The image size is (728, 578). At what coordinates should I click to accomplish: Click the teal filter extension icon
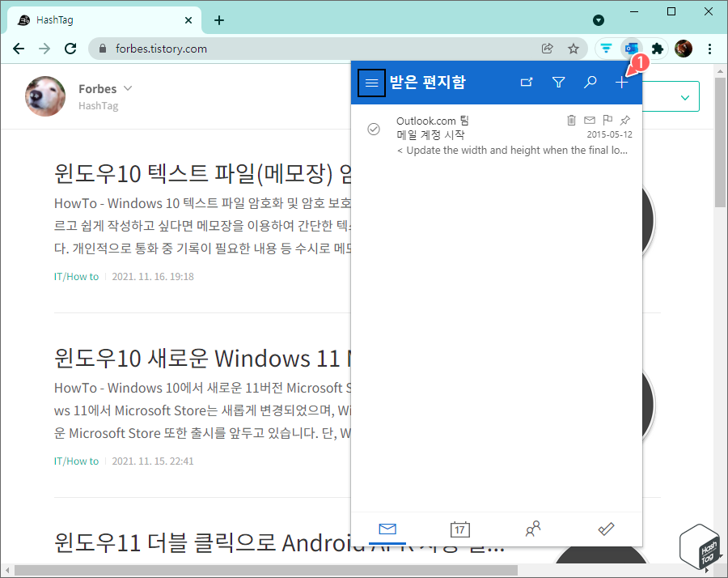[607, 49]
